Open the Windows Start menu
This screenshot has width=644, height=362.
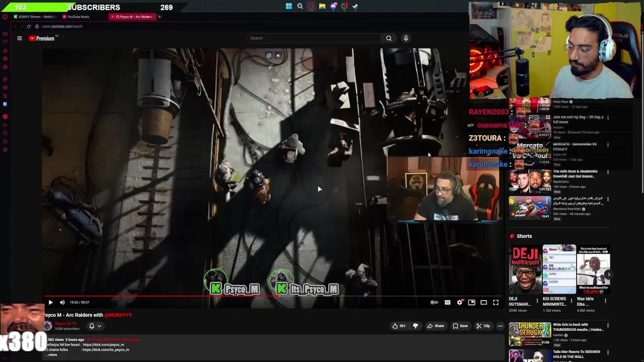click(289, 7)
